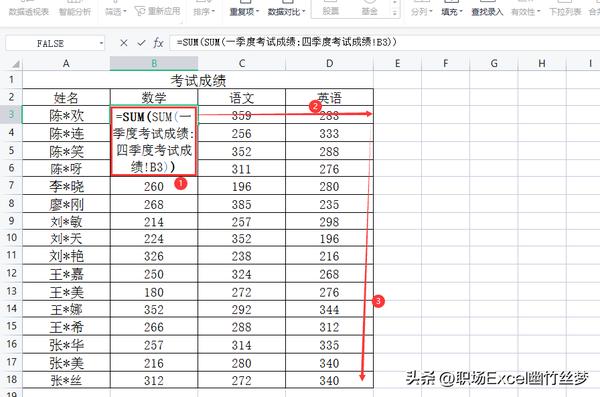
Task: Select cell containing 陈*欢
Action: [66, 115]
